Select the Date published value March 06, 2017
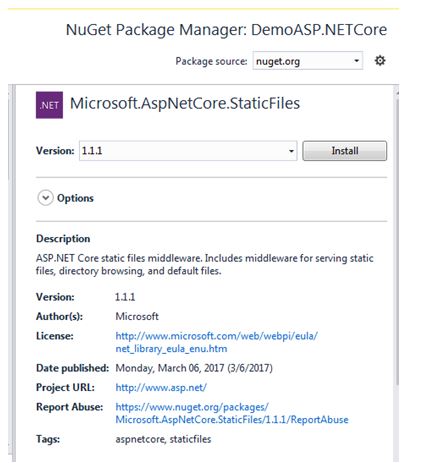Viewport: 438px width, 463px height. (194, 368)
